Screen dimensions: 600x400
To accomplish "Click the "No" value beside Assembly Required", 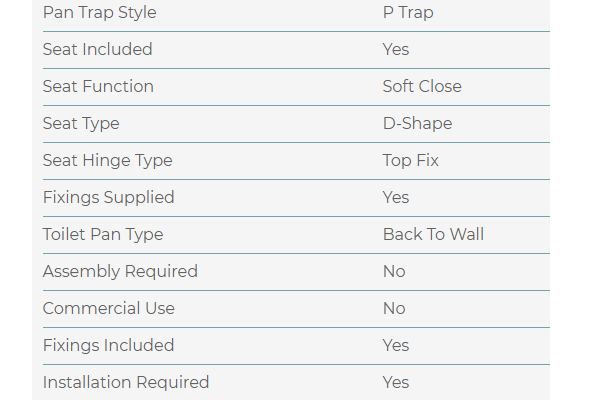I will (x=394, y=271).
